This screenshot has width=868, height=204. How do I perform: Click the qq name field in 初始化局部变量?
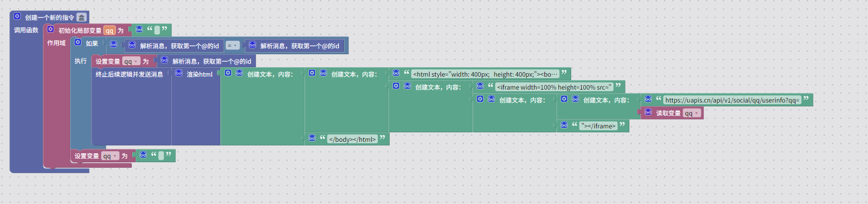(109, 31)
